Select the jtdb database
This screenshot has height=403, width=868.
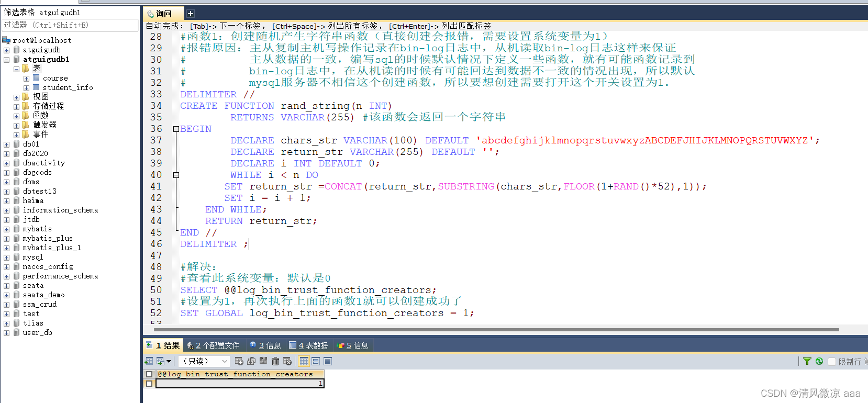coord(31,219)
